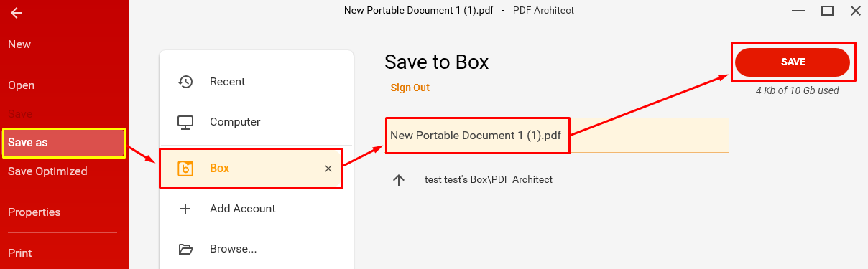Choose the Computer monitor icon
The width and height of the screenshot is (868, 269).
pos(185,123)
